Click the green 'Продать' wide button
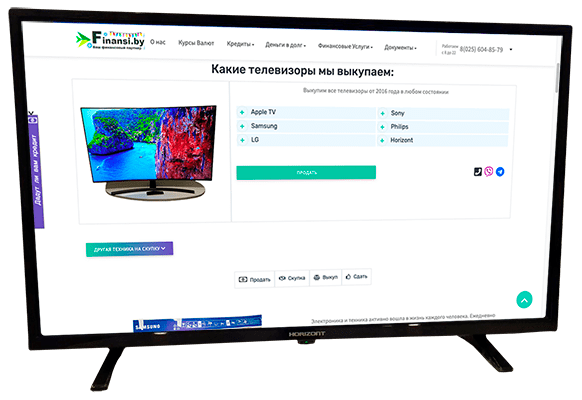582x400 pixels. 306,173
